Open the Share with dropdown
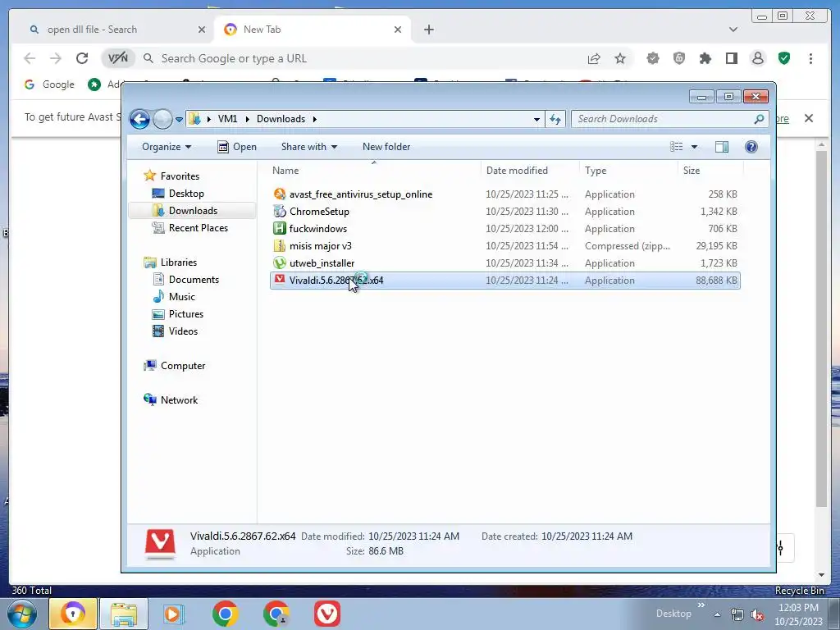840x630 pixels. click(309, 147)
